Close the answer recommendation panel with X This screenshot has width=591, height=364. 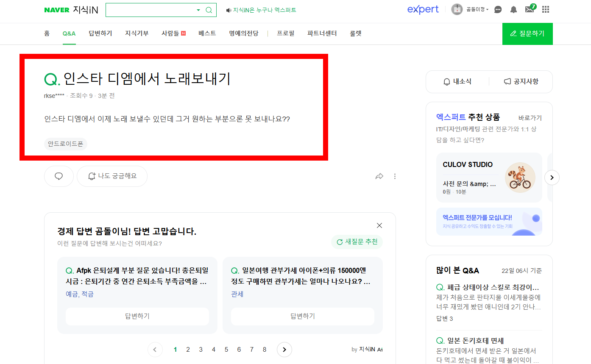379,225
